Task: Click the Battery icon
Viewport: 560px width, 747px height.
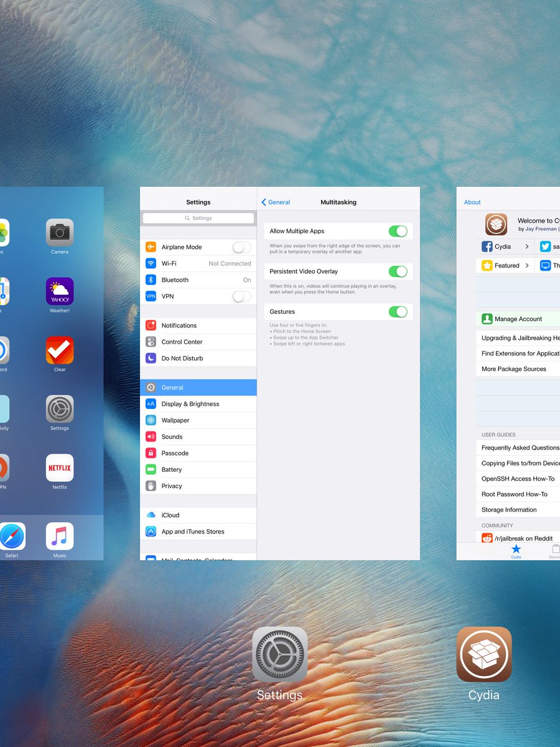Action: click(x=151, y=470)
